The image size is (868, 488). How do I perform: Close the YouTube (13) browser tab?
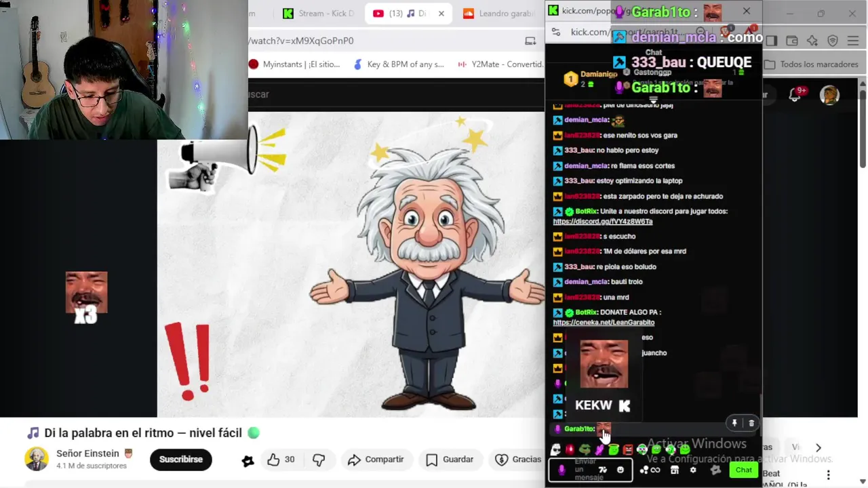pos(441,14)
